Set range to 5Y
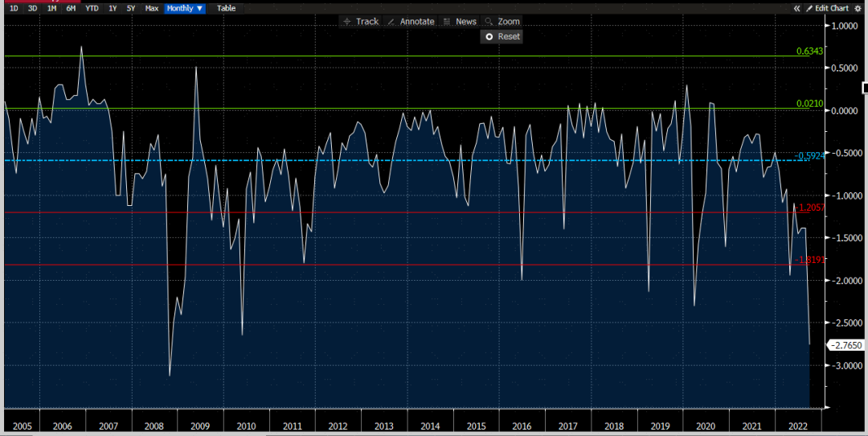Image resolution: width=868 pixels, height=436 pixels. tap(131, 8)
